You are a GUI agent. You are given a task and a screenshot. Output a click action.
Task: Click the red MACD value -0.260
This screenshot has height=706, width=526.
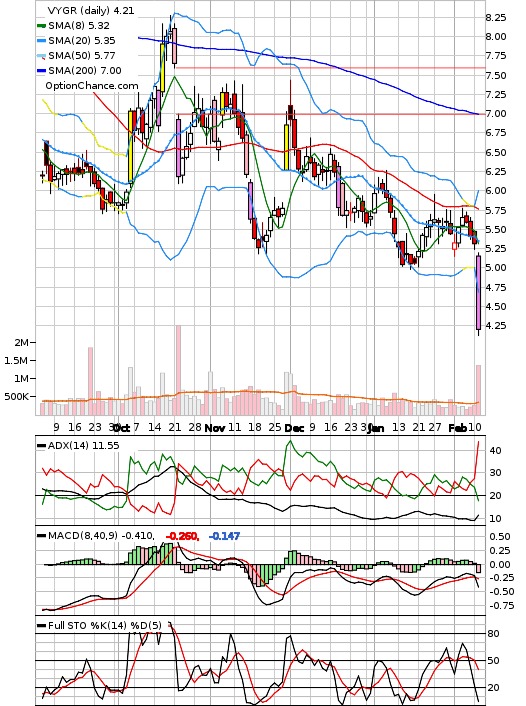(x=182, y=536)
